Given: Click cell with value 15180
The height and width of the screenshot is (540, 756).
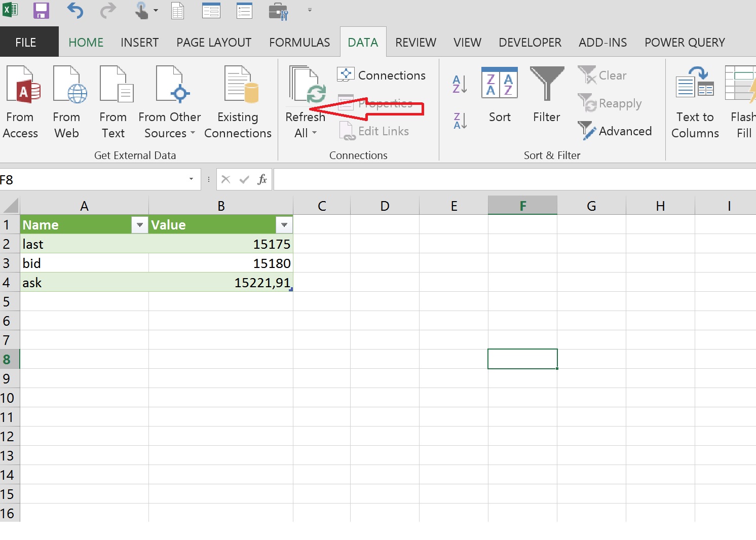Looking at the screenshot, I should click(221, 263).
